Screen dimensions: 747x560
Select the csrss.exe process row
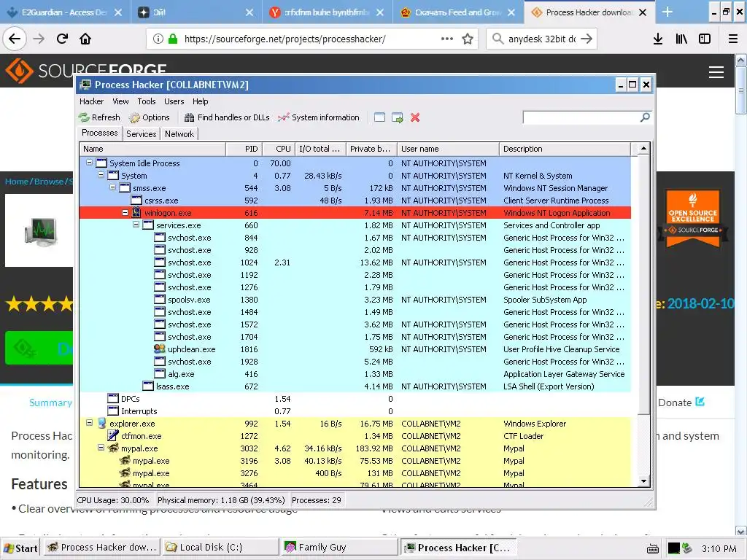click(x=355, y=201)
